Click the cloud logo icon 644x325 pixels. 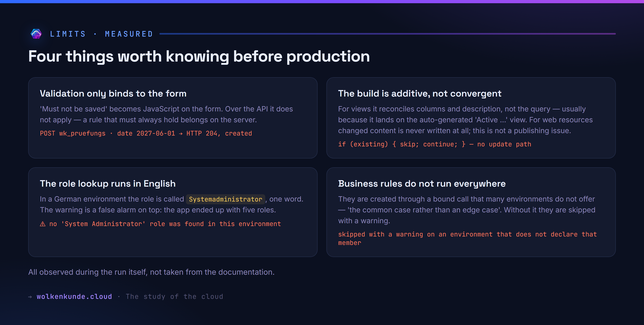(x=36, y=34)
